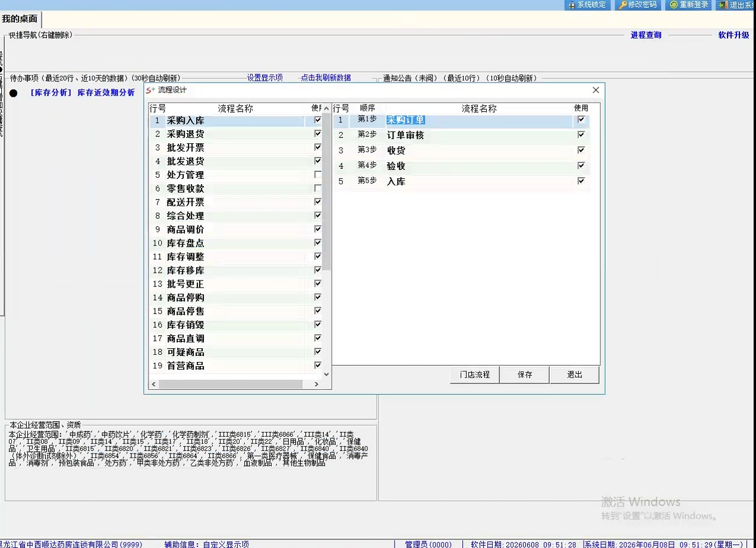The height and width of the screenshot is (548, 756).
Task: Open 修改密码 with the key icon
Action: click(x=638, y=5)
